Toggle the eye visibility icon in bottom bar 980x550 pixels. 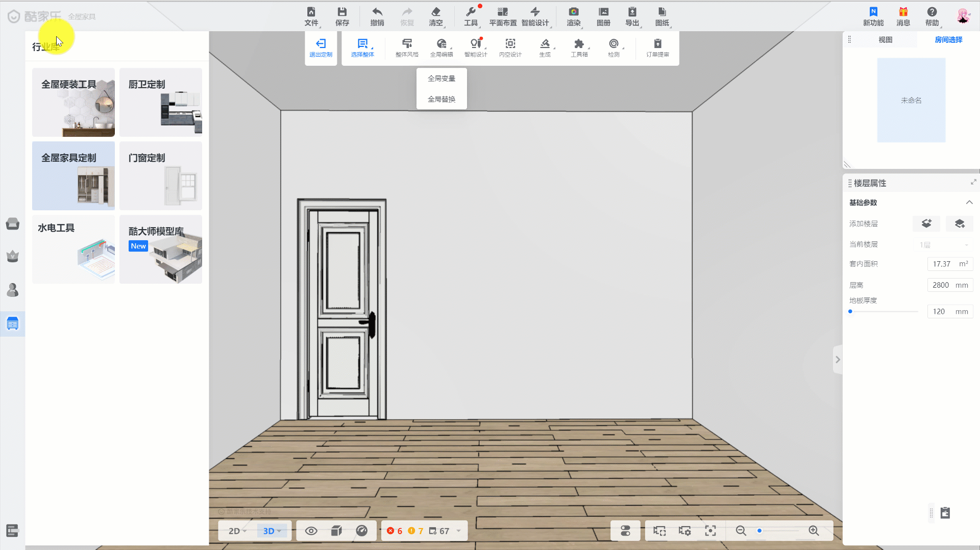311,531
